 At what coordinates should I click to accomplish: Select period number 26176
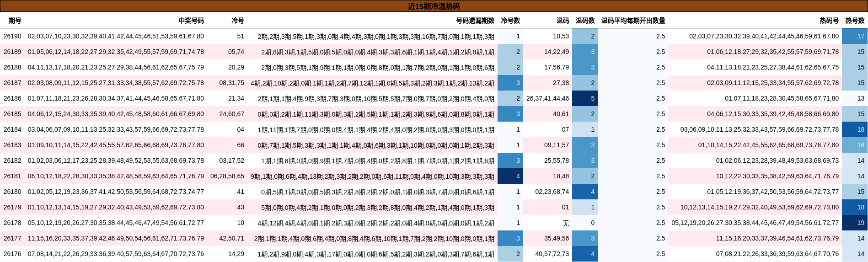[12, 254]
